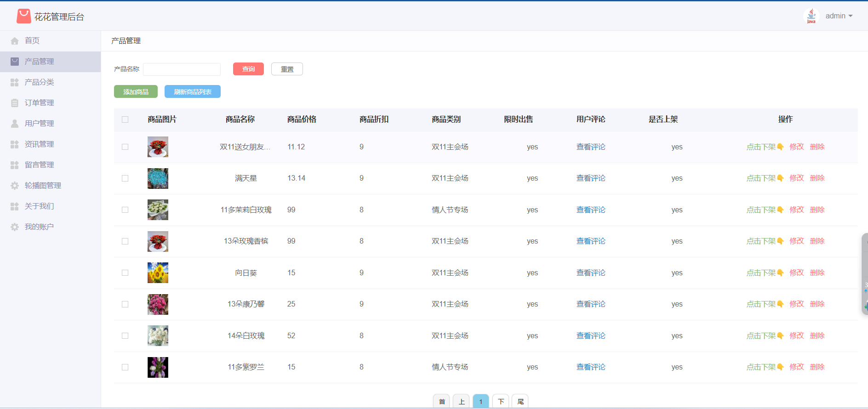Click the 商品价格 column header

302,119
